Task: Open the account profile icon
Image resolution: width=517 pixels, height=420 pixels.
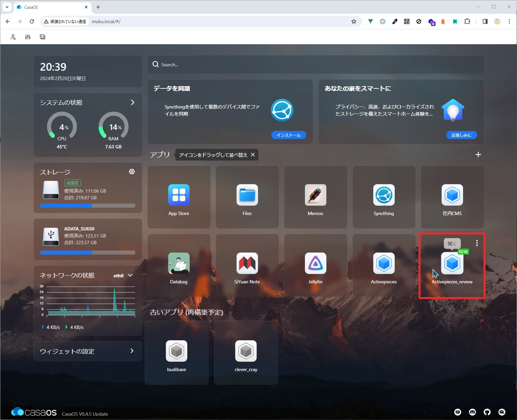Action: point(13,37)
